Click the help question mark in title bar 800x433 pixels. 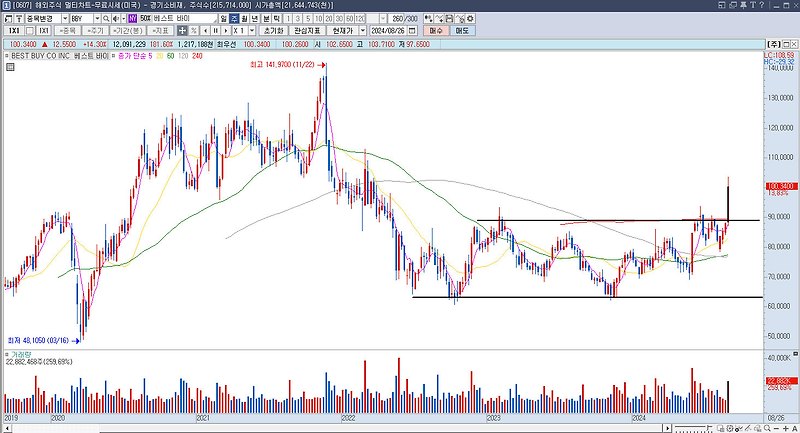[762, 5]
